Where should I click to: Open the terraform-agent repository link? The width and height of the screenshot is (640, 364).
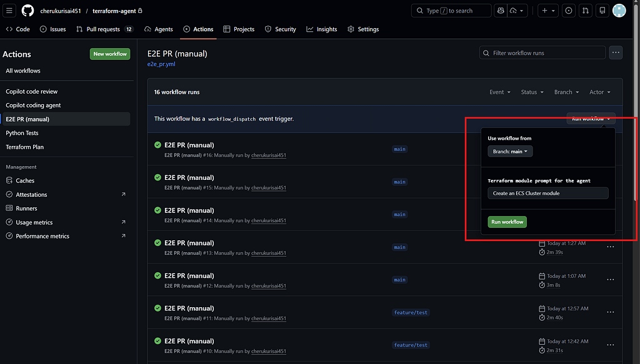pos(114,11)
